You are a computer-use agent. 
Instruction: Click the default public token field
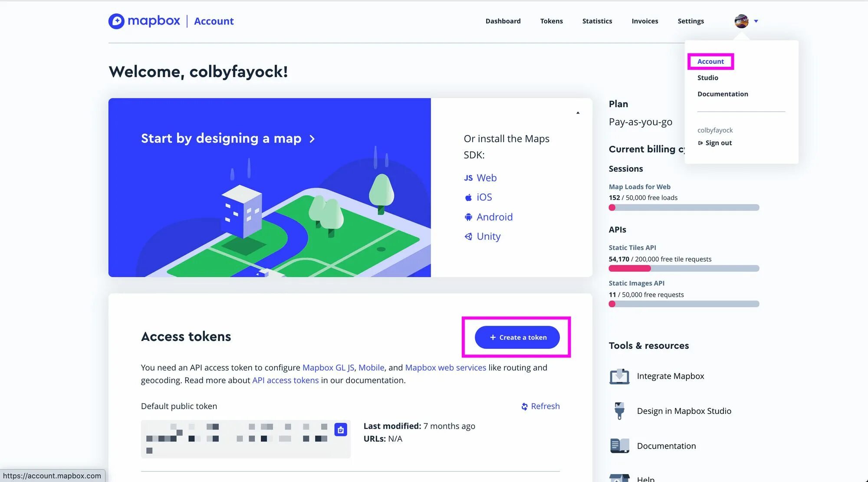point(246,439)
